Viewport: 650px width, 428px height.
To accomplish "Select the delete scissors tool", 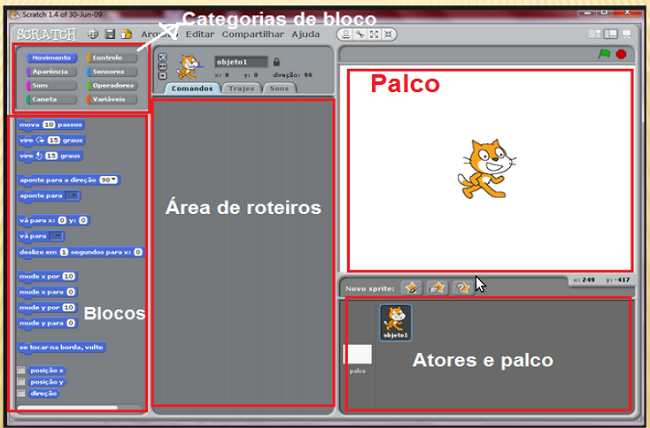I will [x=360, y=34].
